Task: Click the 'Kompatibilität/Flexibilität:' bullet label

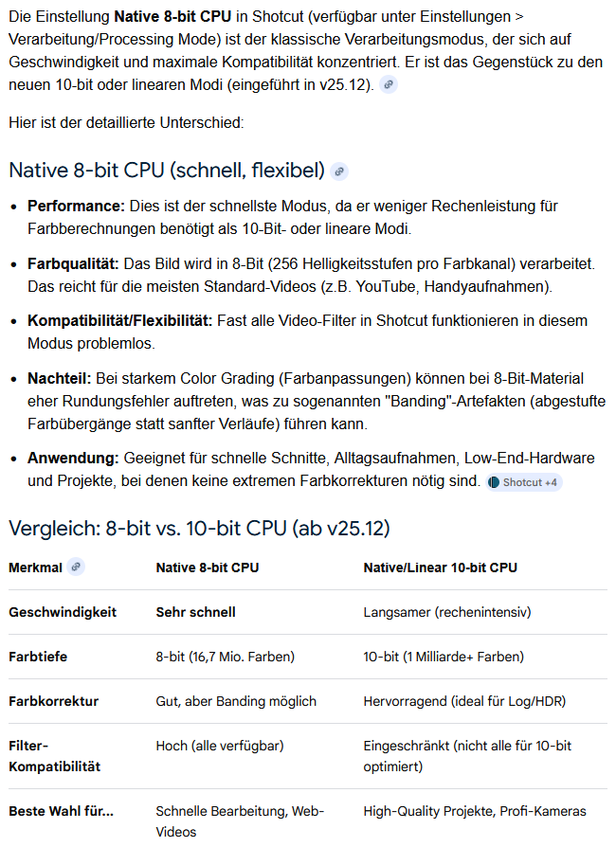Action: 119,321
